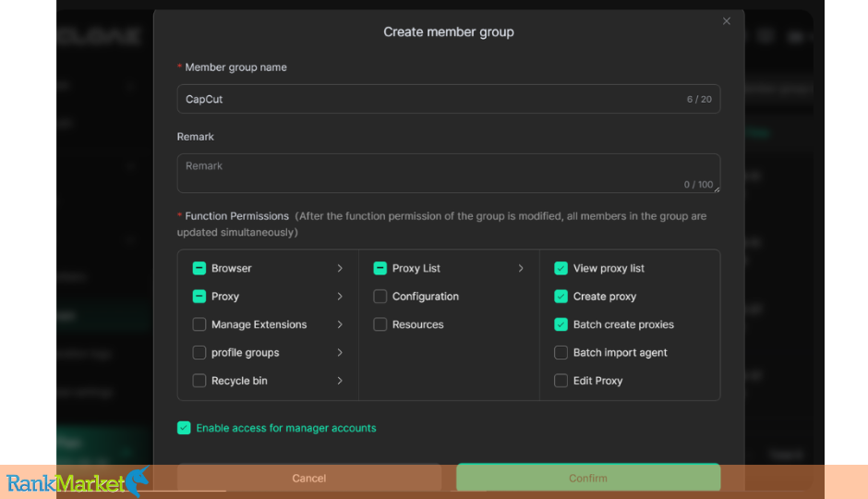Image resolution: width=868 pixels, height=499 pixels.
Task: Check the Manage Extensions checkbox
Action: 199,324
